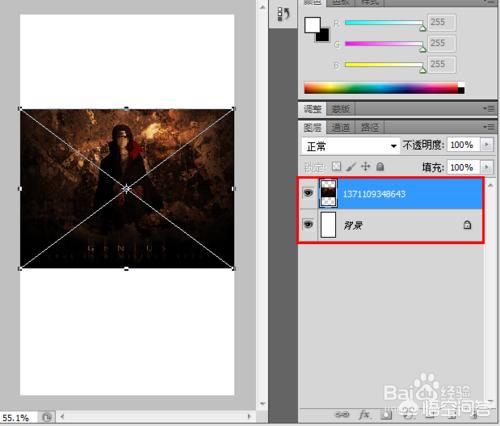Click the top-center transform handle
The image size is (500, 426).
pyautogui.click(x=126, y=109)
